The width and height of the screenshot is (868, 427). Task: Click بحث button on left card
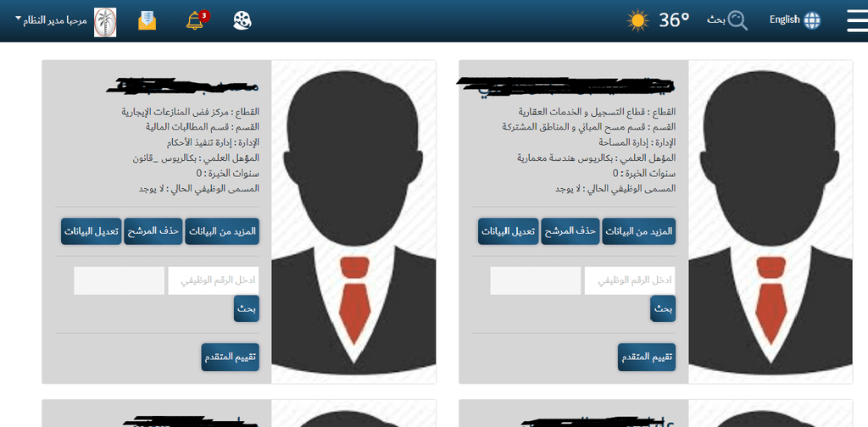pyautogui.click(x=247, y=308)
